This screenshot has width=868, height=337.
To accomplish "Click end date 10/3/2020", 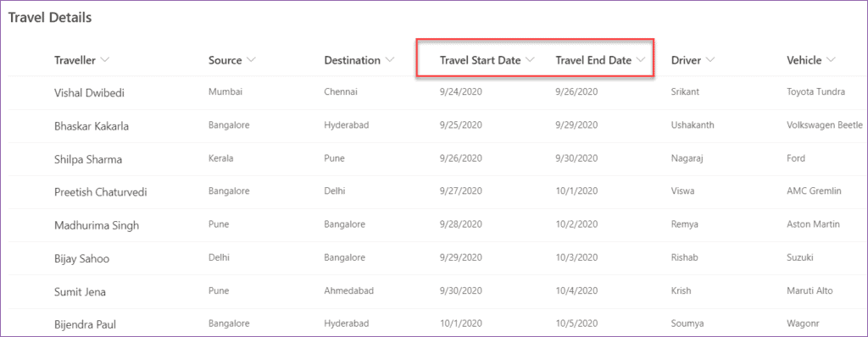I will (x=576, y=257).
